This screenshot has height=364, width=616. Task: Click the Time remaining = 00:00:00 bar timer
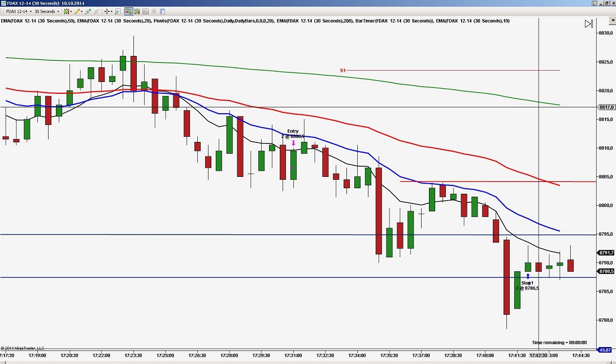coord(558,343)
